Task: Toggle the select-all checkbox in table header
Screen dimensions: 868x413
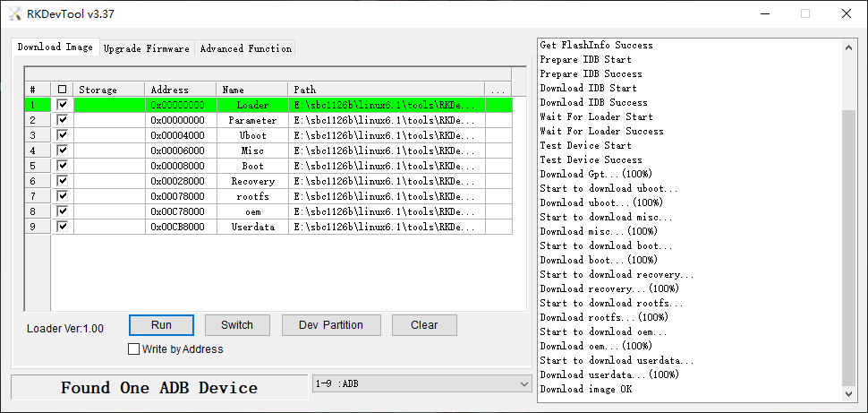Action: 62,90
